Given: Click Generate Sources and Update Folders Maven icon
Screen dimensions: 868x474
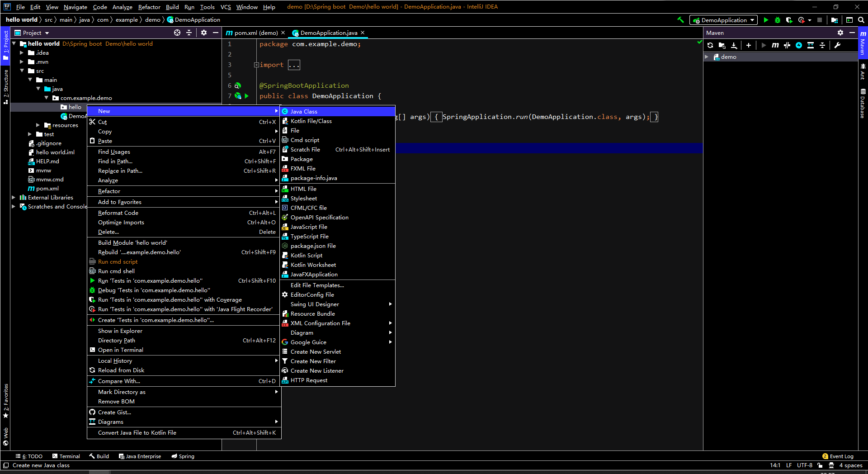Looking at the screenshot, I should (x=722, y=45).
